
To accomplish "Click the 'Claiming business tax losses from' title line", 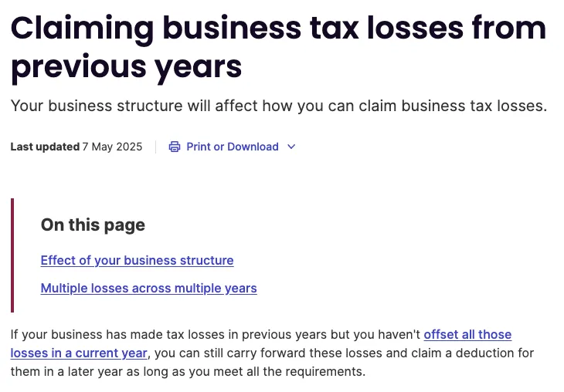I will coord(278,29).
